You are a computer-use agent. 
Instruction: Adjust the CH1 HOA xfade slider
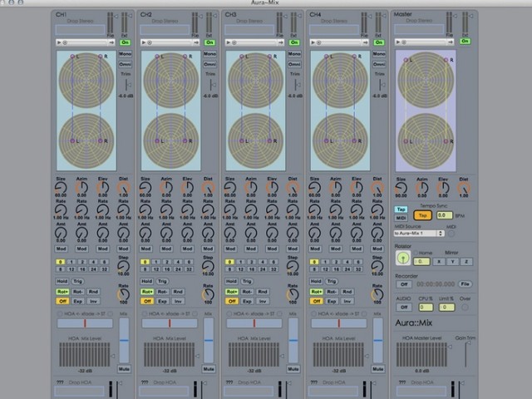tap(83, 323)
